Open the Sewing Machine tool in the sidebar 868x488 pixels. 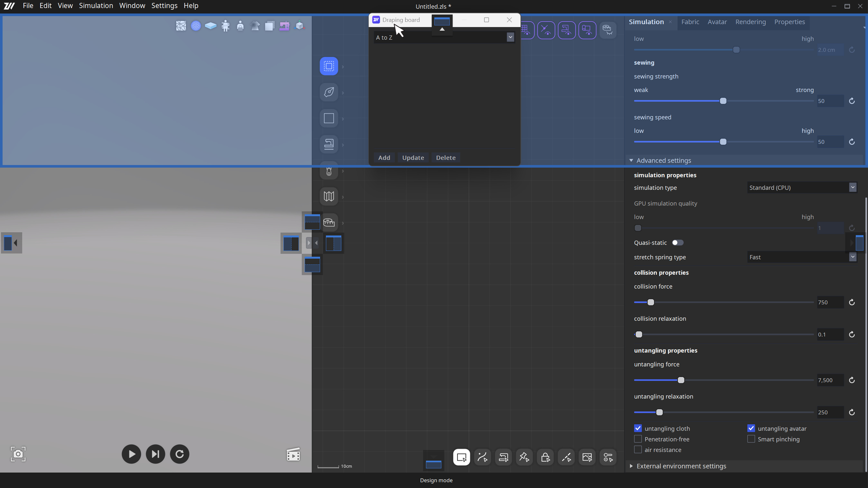click(x=328, y=144)
